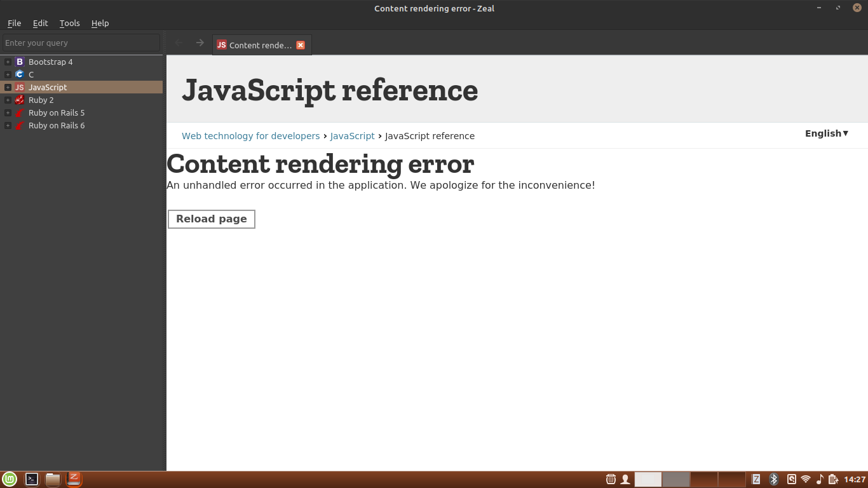The width and height of the screenshot is (868, 488).
Task: Click the Zeal system tray icon
Action: 756,479
